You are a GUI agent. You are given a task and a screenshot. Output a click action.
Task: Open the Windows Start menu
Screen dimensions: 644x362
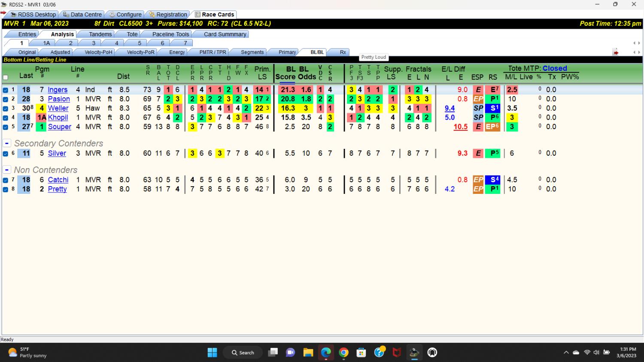point(212,353)
